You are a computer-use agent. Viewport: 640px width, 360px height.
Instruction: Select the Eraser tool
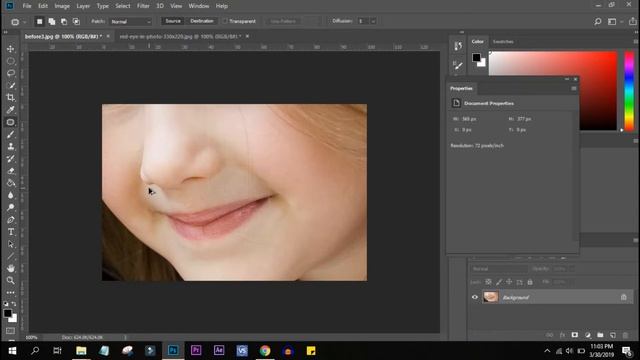click(11, 171)
